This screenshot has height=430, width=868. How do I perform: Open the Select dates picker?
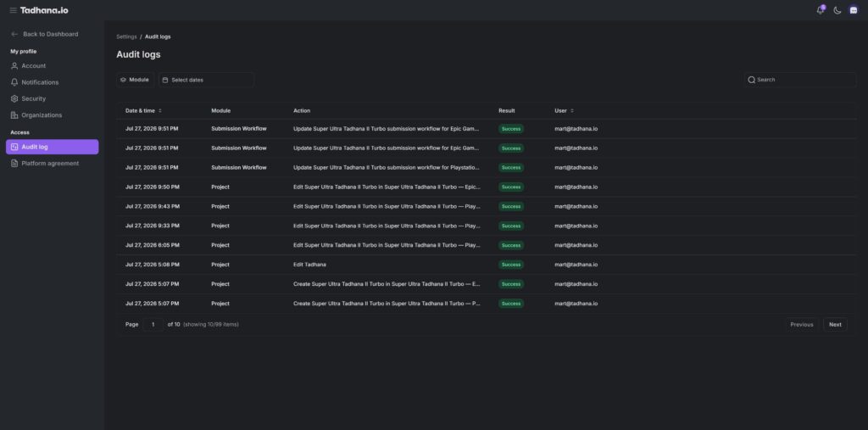click(x=206, y=80)
